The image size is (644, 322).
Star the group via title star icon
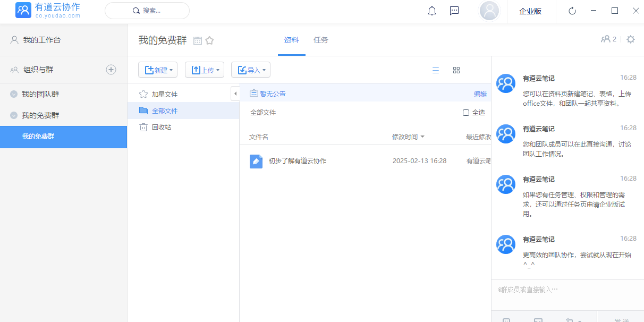(209, 40)
